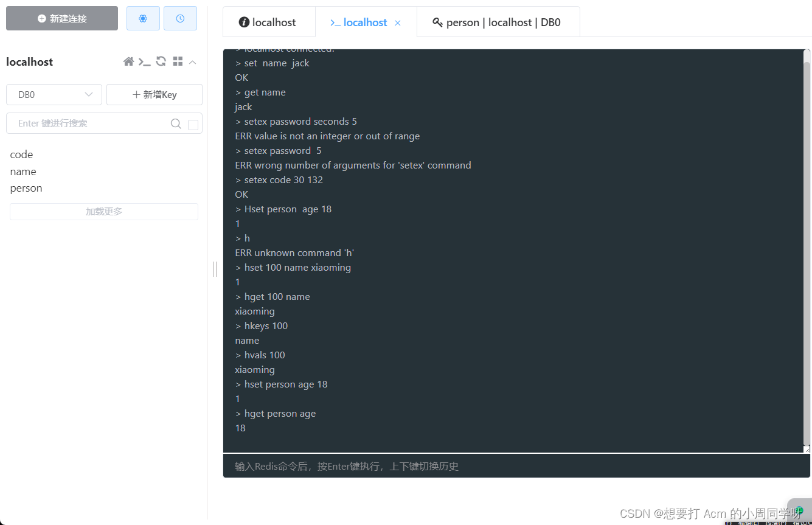This screenshot has height=525, width=812.
Task: Switch to the localhost info tab
Action: (269, 23)
